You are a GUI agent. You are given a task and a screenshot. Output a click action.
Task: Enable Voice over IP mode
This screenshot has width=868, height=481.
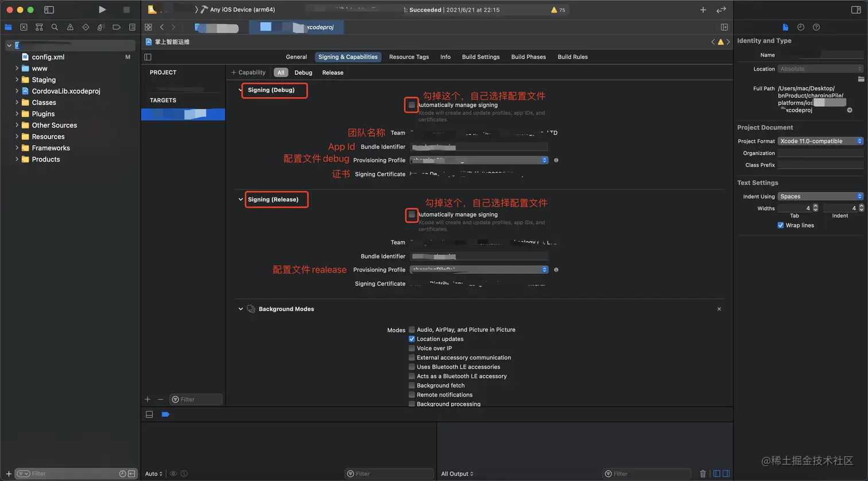(x=412, y=348)
